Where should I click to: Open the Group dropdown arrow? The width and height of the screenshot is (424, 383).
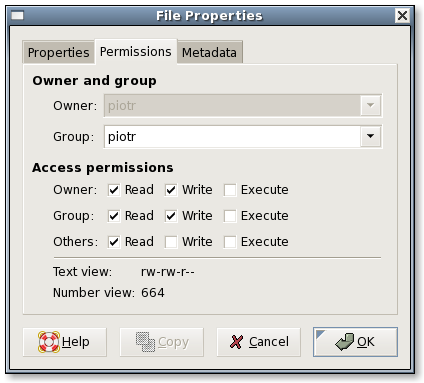370,136
